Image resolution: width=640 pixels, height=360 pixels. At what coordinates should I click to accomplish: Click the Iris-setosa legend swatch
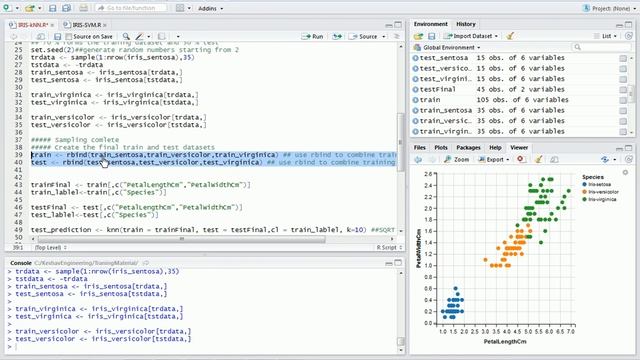[x=584, y=184]
